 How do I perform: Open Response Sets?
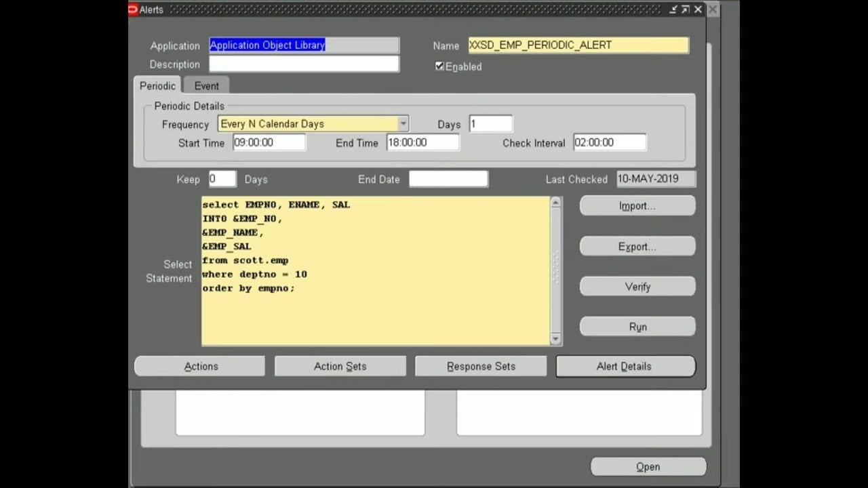pyautogui.click(x=481, y=366)
